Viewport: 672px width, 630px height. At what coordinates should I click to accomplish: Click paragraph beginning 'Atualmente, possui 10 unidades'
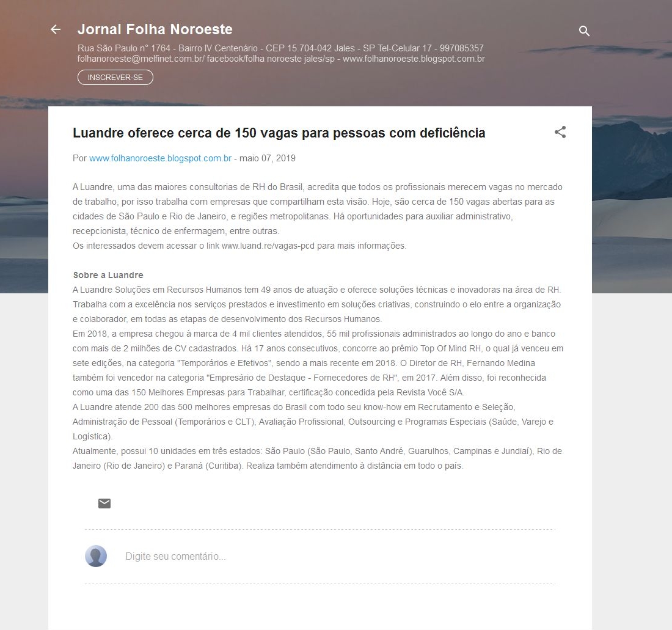(317, 458)
